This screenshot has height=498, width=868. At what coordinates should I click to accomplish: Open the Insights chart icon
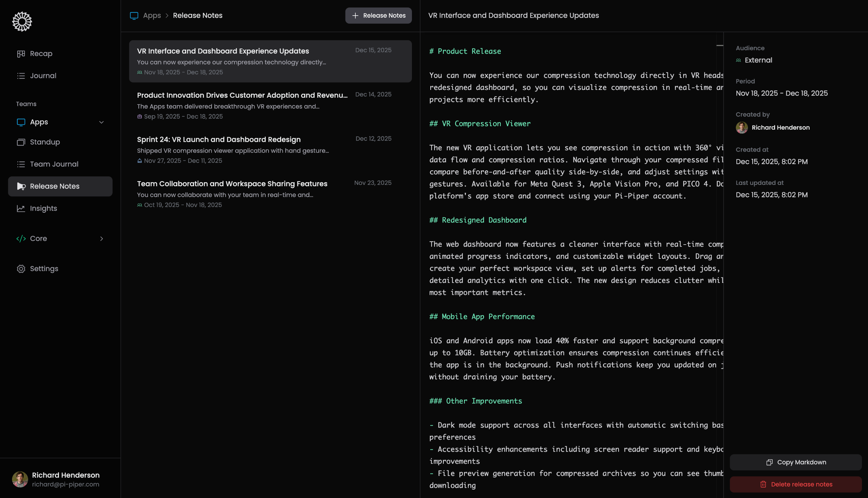[x=21, y=208]
